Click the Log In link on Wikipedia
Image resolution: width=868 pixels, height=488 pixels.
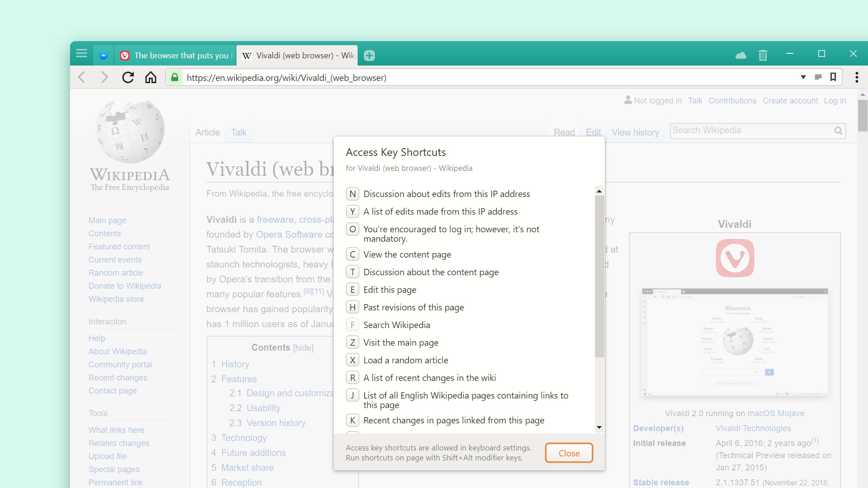point(835,100)
